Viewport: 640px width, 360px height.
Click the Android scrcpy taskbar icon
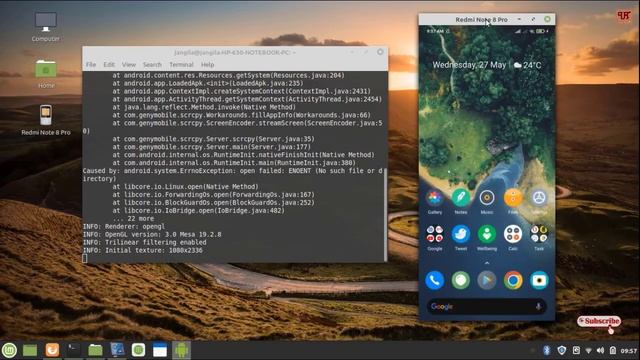coord(181,350)
